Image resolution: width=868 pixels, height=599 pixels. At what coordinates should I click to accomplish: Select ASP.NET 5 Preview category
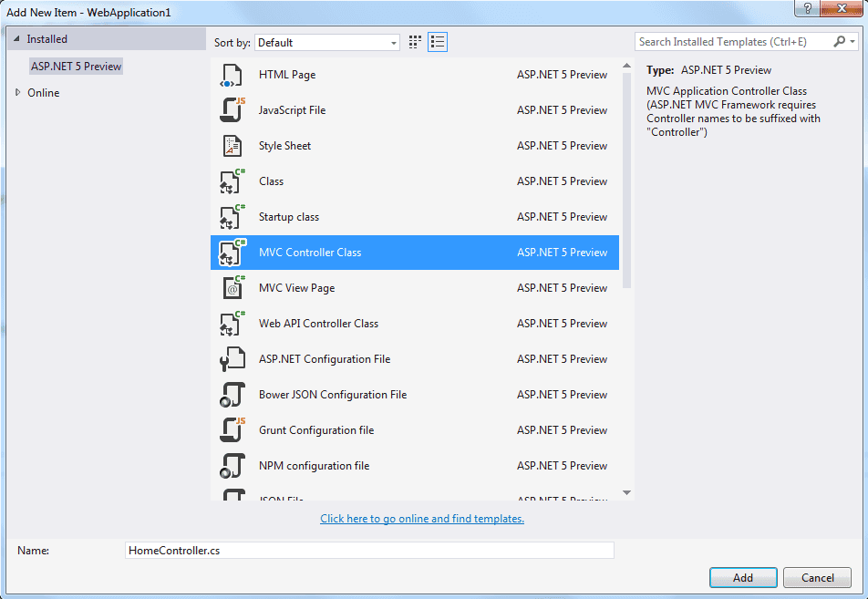coord(76,67)
